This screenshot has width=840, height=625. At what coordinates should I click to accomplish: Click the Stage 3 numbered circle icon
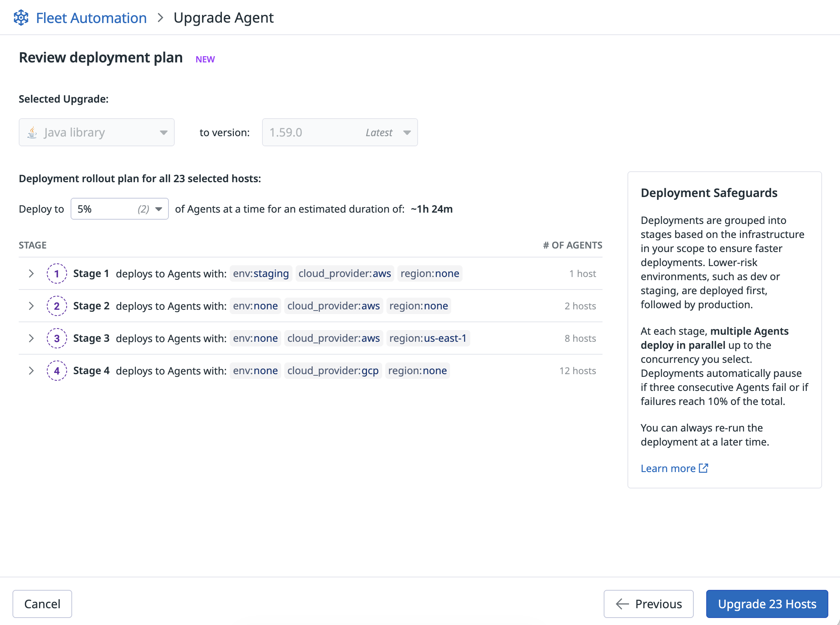point(57,338)
